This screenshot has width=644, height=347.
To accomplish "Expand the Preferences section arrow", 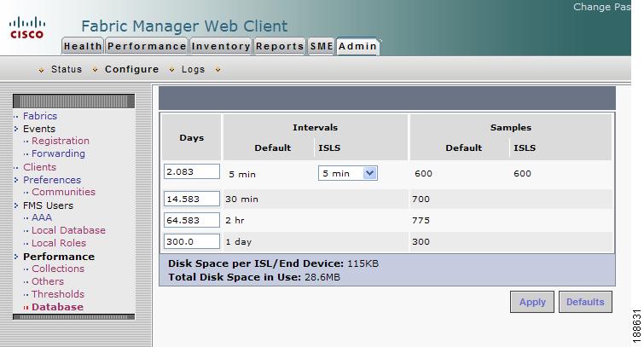I will pyautogui.click(x=16, y=180).
